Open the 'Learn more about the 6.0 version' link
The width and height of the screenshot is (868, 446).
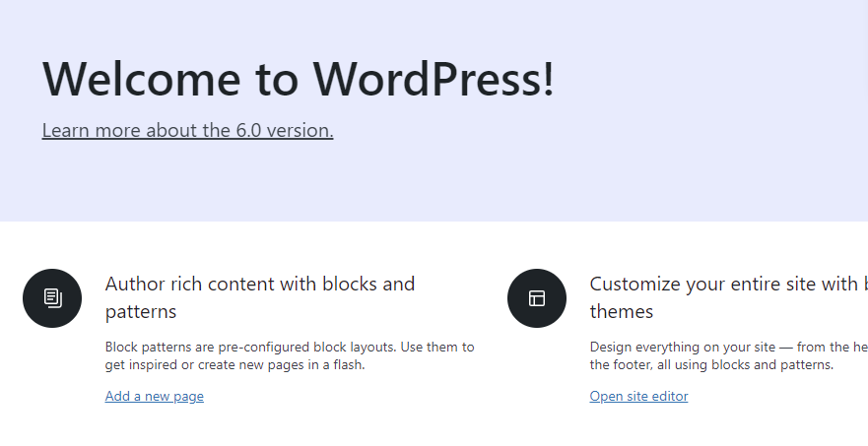pos(187,131)
